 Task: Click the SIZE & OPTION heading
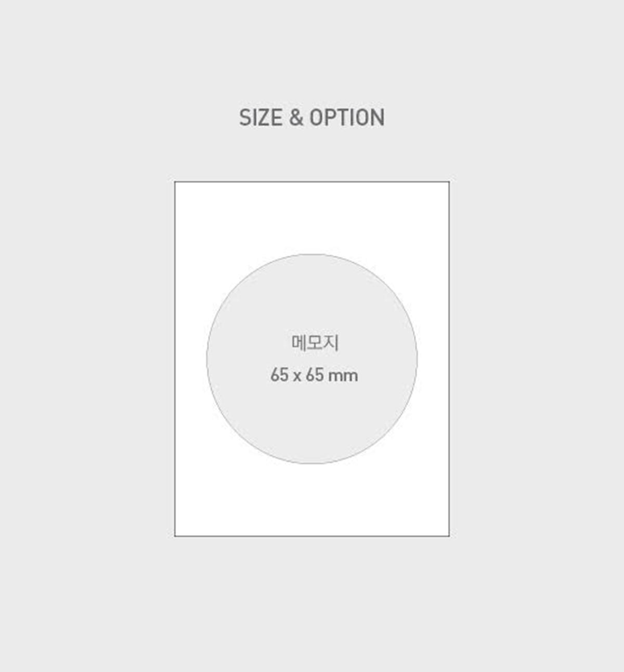click(312, 117)
